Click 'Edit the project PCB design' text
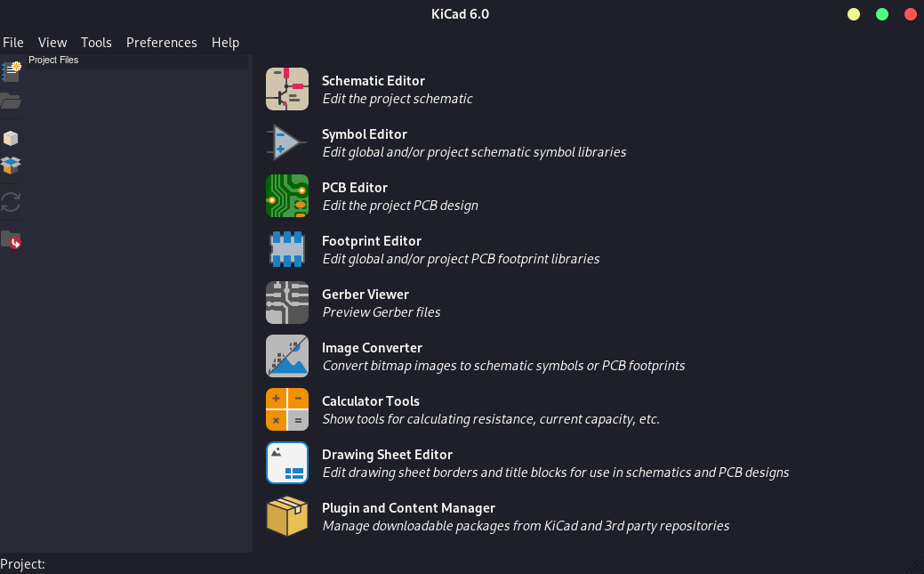Image resolution: width=924 pixels, height=574 pixels. tap(400, 206)
